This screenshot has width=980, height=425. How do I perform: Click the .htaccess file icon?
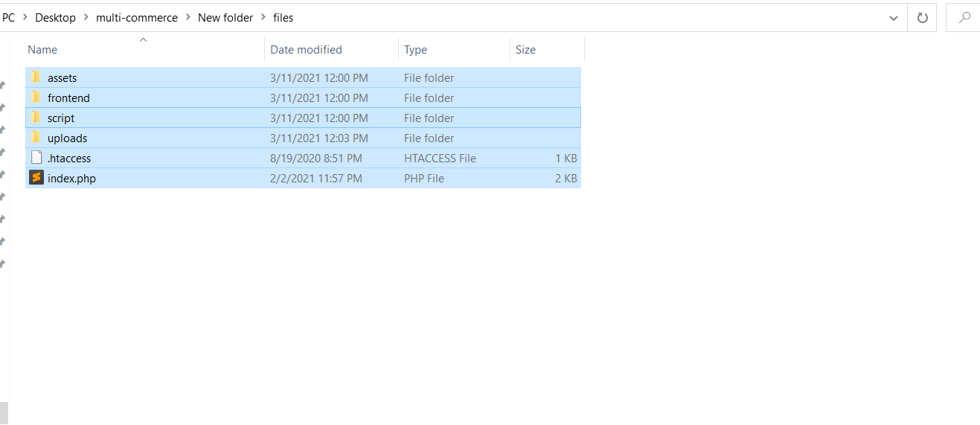36,158
